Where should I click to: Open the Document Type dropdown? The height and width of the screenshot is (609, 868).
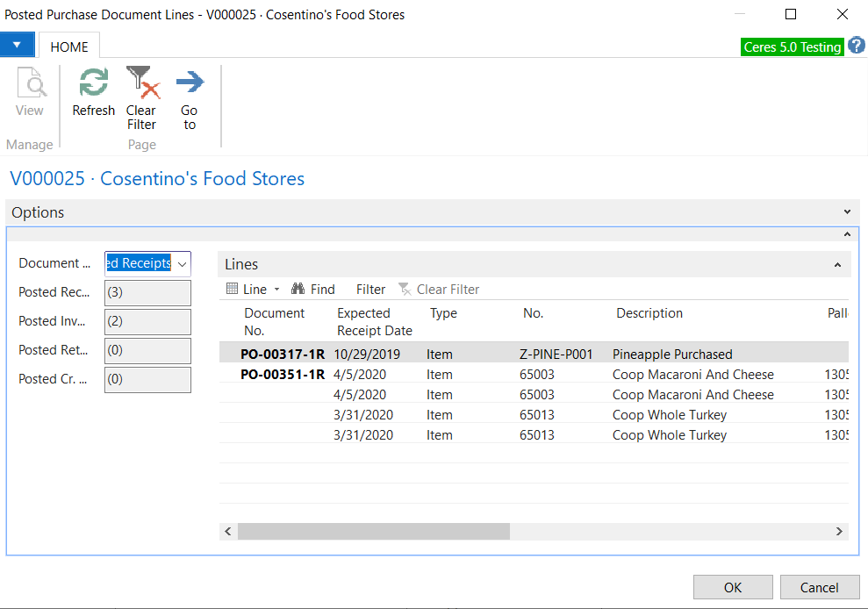point(182,263)
